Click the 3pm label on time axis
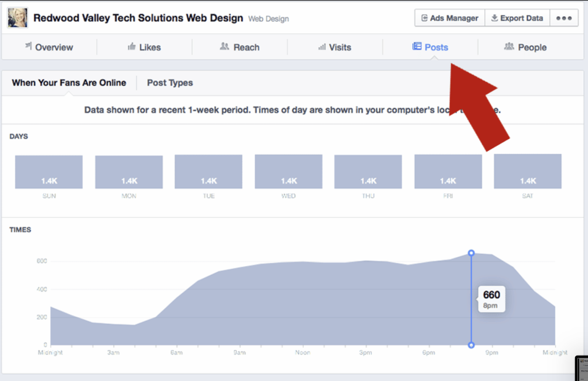The image size is (588, 381). pyautogui.click(x=366, y=352)
